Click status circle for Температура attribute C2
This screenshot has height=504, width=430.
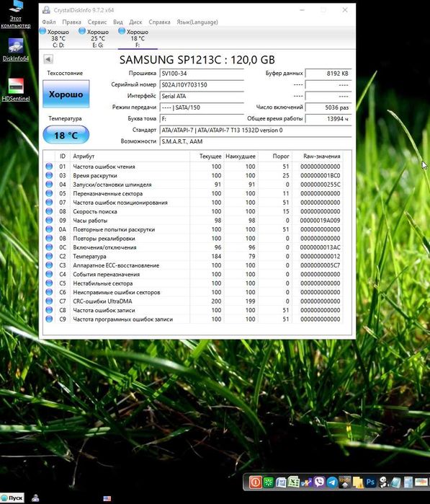coord(49,256)
